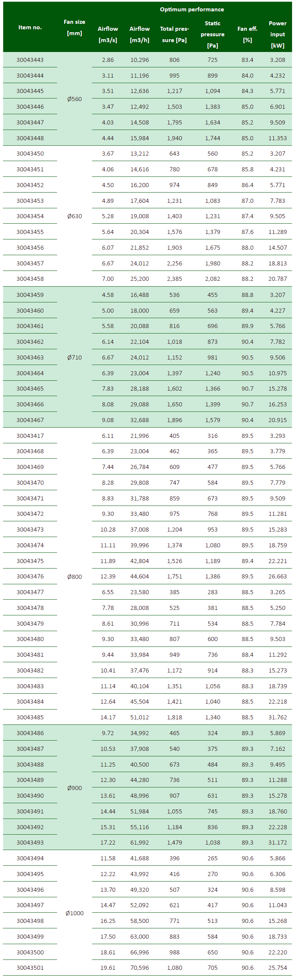Click item number 30043417
The image size is (295, 980).
[30, 436]
